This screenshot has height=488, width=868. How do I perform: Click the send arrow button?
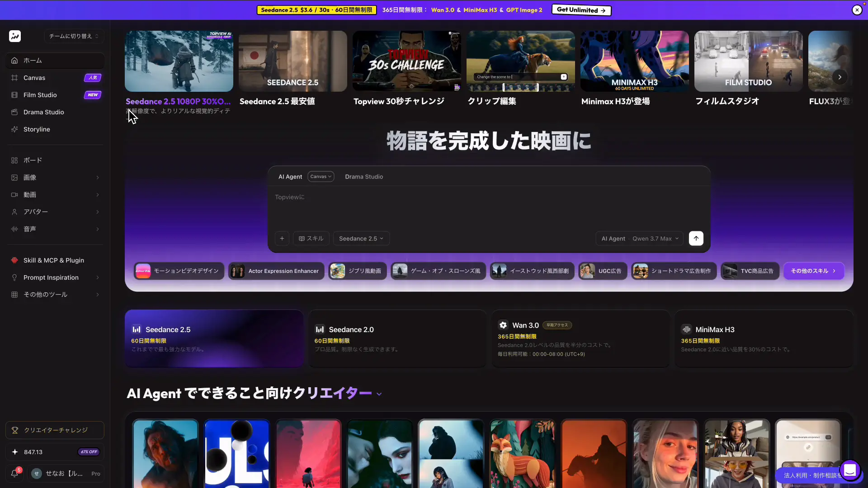click(x=696, y=239)
